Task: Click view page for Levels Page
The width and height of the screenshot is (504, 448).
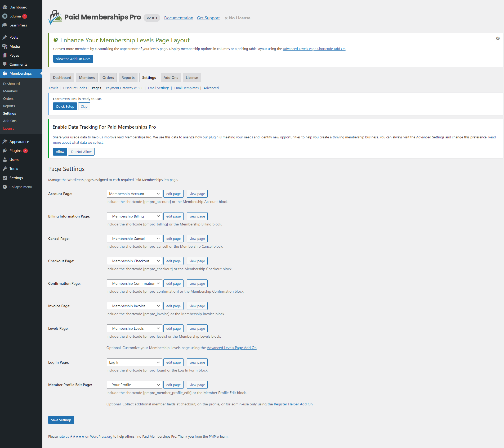Action: click(197, 328)
